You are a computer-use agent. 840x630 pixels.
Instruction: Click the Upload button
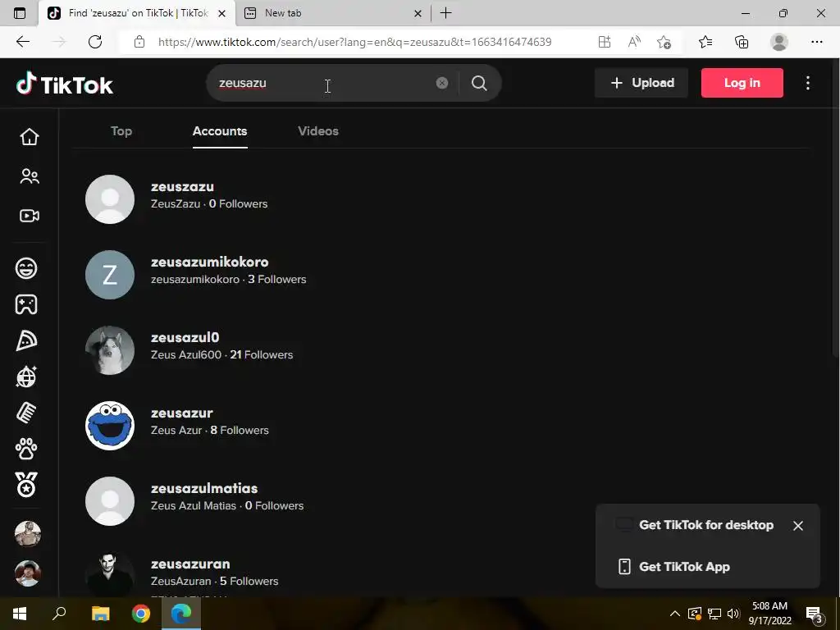pos(641,83)
